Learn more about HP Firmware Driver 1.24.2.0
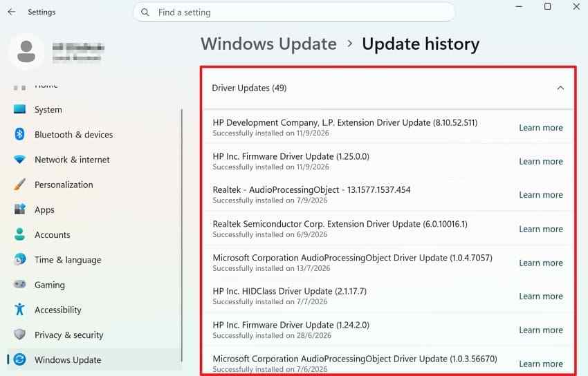This screenshot has height=376, width=588. click(x=541, y=330)
